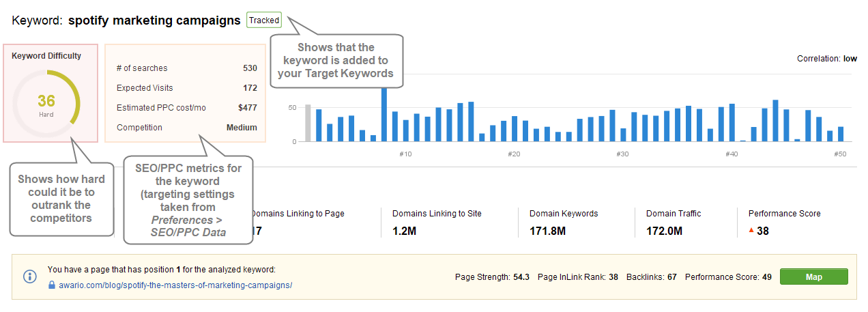Viewport: 868px width, 312px height.
Task: Click the Domains Linking to Site value 1.2M
Action: click(x=404, y=231)
